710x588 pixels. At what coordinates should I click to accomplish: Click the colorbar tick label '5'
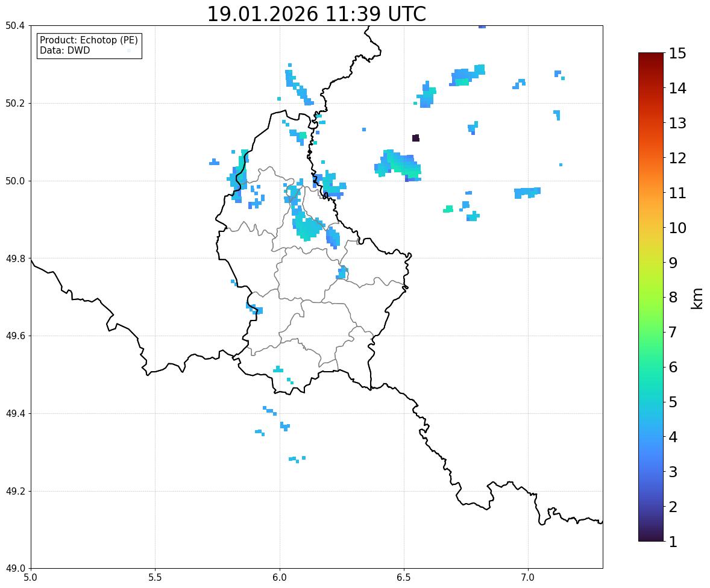click(x=673, y=402)
